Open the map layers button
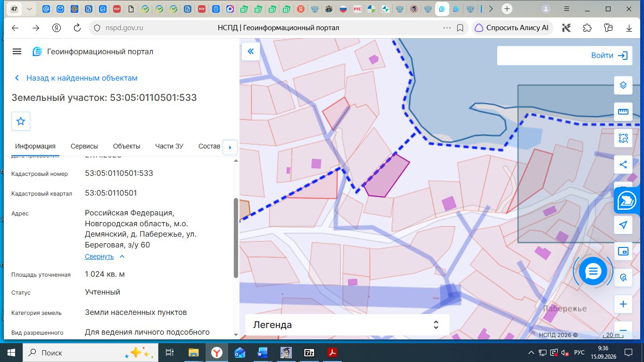 pos(623,85)
